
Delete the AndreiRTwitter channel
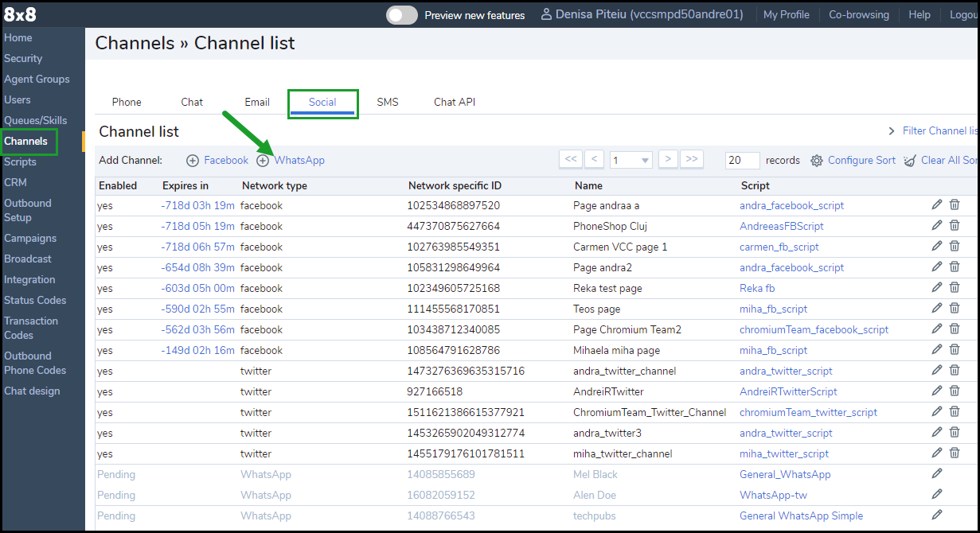coord(955,391)
